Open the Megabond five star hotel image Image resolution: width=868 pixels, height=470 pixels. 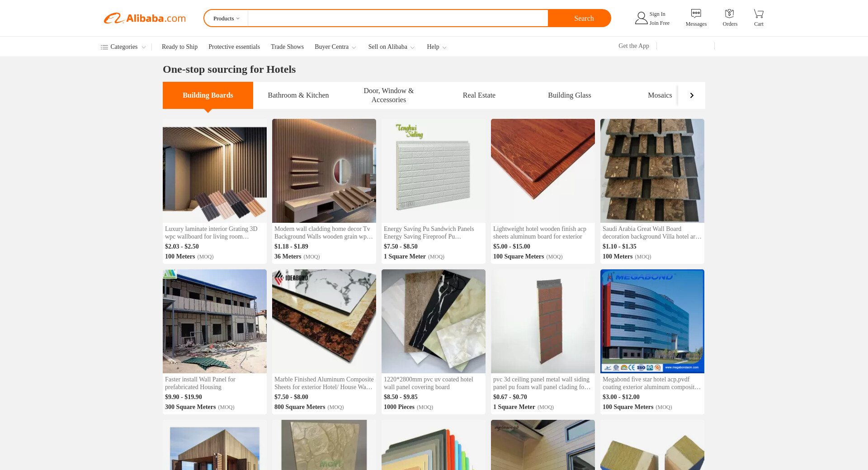(x=652, y=321)
